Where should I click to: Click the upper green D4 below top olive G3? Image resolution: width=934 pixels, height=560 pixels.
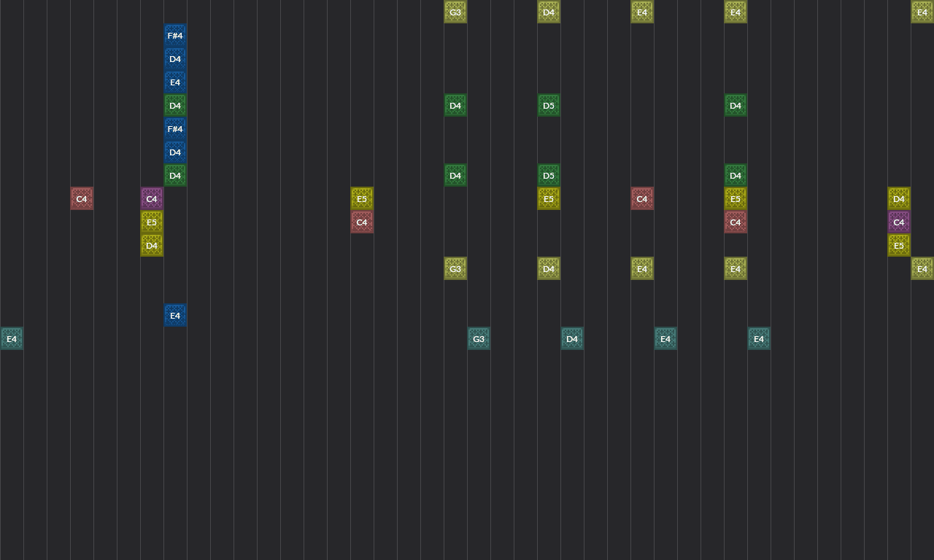[455, 105]
